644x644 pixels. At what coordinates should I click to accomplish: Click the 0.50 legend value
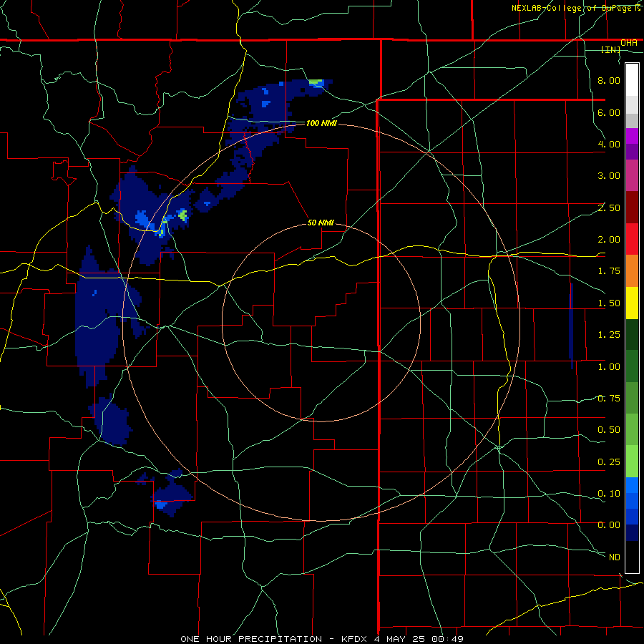pyautogui.click(x=609, y=430)
